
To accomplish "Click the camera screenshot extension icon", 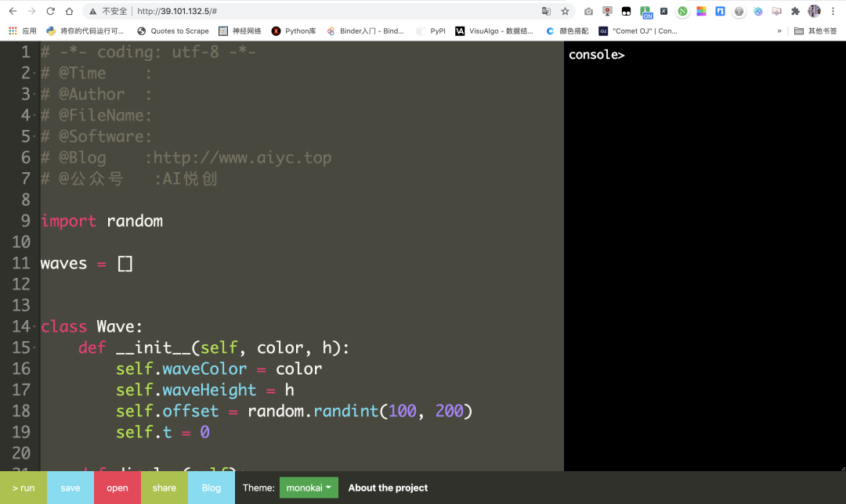I will click(588, 11).
